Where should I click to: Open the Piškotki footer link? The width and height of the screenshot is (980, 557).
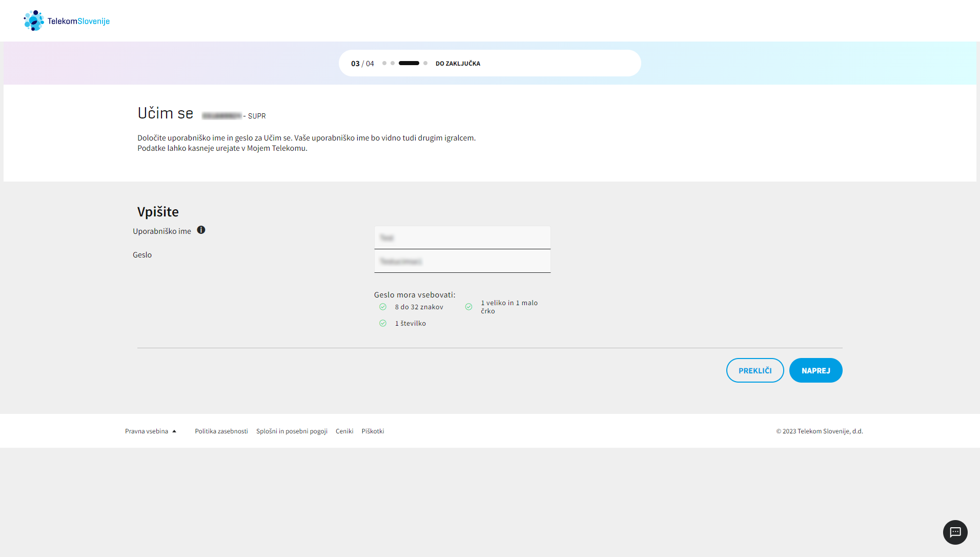[x=373, y=431]
